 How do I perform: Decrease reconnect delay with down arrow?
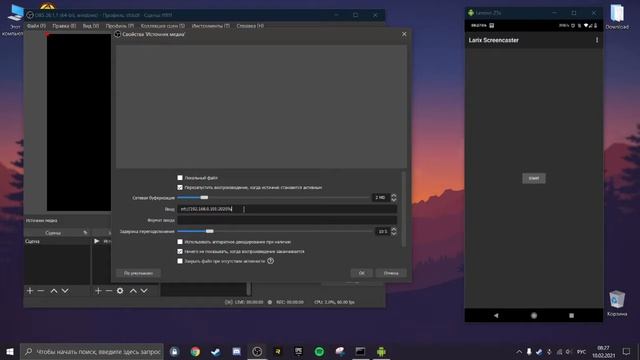click(x=394, y=233)
